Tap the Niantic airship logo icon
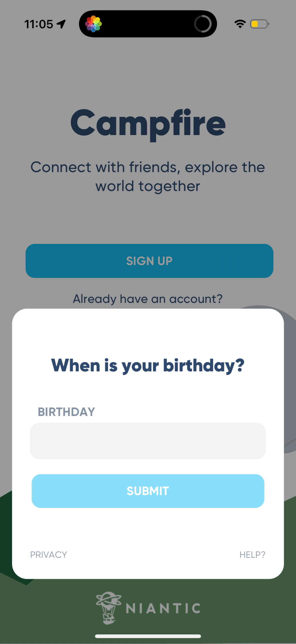Viewport: 296px width, 644px height. pyautogui.click(x=108, y=607)
